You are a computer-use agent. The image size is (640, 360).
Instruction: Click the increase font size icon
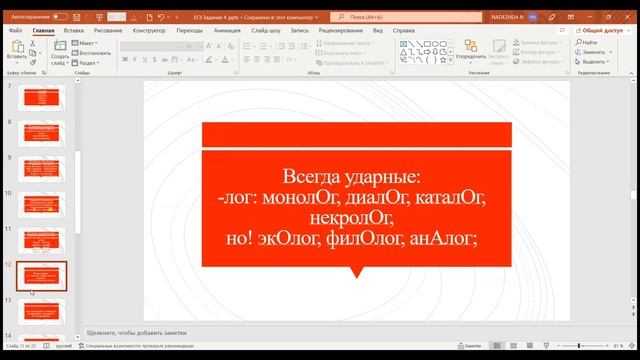click(209, 46)
